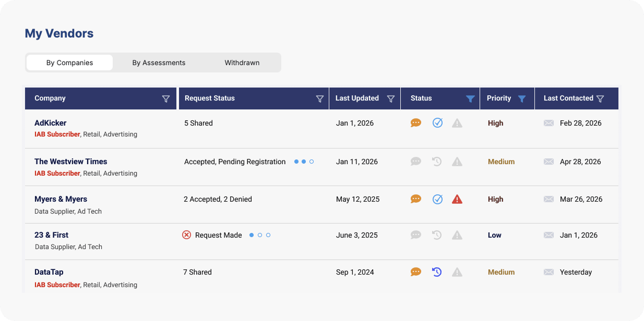The width and height of the screenshot is (644, 321).
Task: Click 23 & First history clock icon
Action: (x=437, y=235)
